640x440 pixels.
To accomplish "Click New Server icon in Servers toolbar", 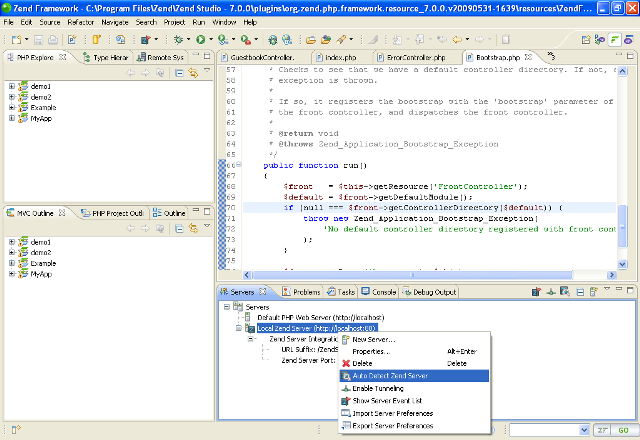I will coord(594,292).
